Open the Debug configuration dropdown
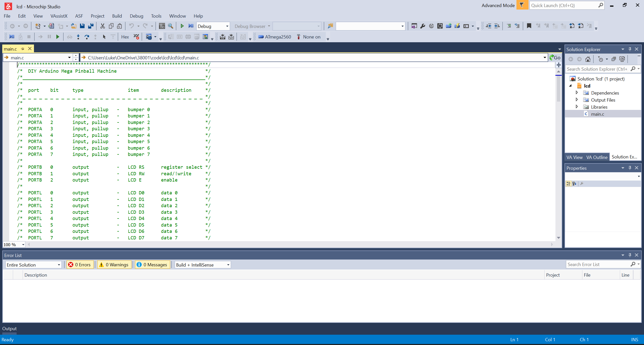The image size is (644, 345). pos(227,26)
